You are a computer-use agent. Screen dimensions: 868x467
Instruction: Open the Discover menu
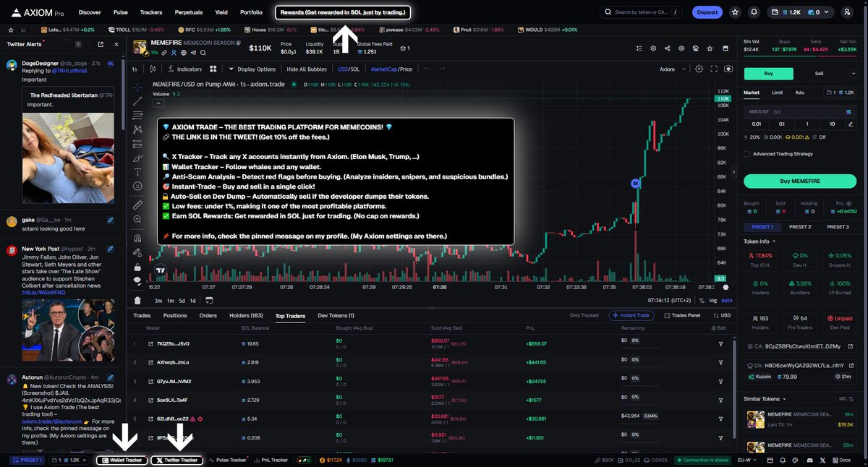click(x=90, y=12)
